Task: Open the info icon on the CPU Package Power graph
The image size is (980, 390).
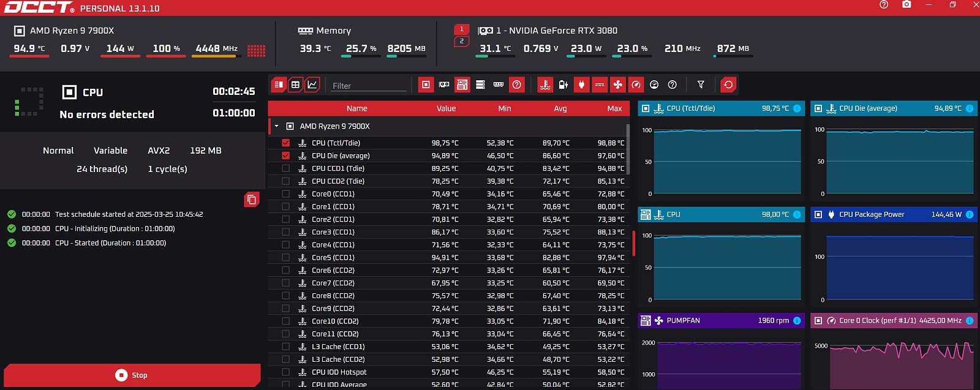Action: coord(970,214)
